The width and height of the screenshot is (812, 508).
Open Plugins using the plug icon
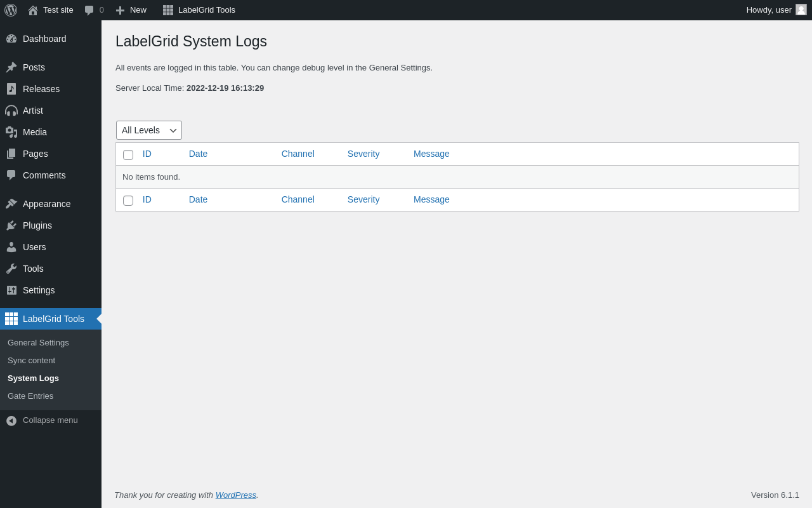coord(11,225)
